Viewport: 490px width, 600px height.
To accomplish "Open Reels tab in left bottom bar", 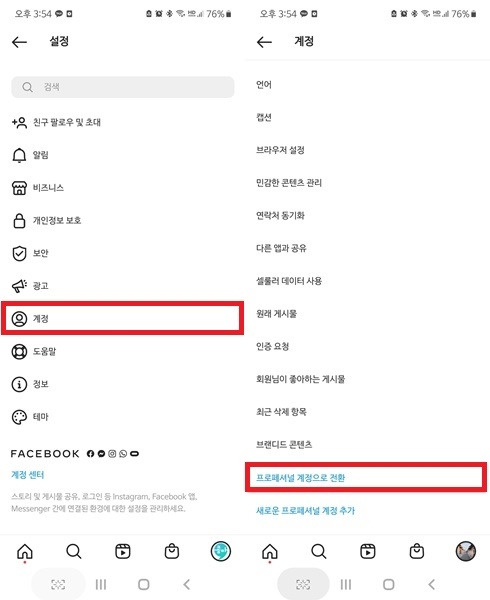I will (123, 551).
